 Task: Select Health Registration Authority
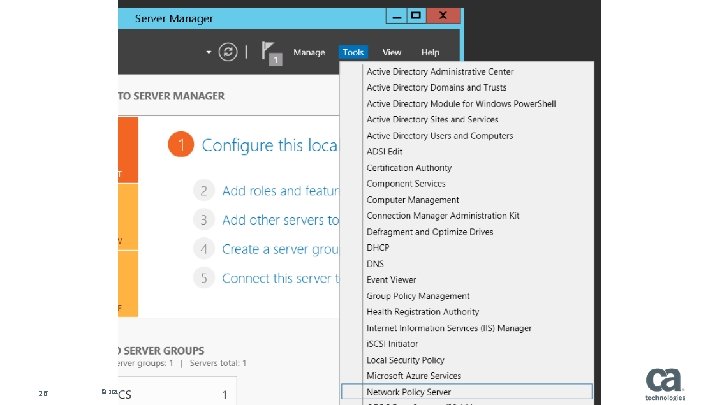422,312
